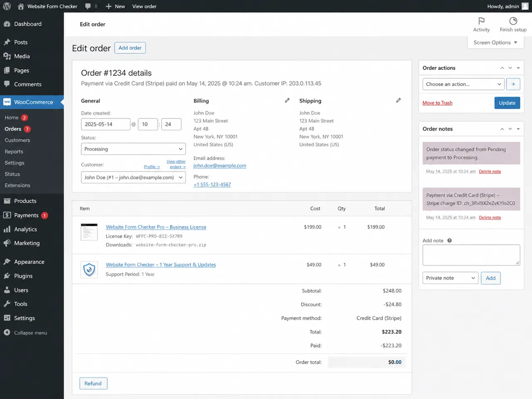Click the Plugins plug icon
The width and height of the screenshot is (532, 399).
(x=7, y=276)
